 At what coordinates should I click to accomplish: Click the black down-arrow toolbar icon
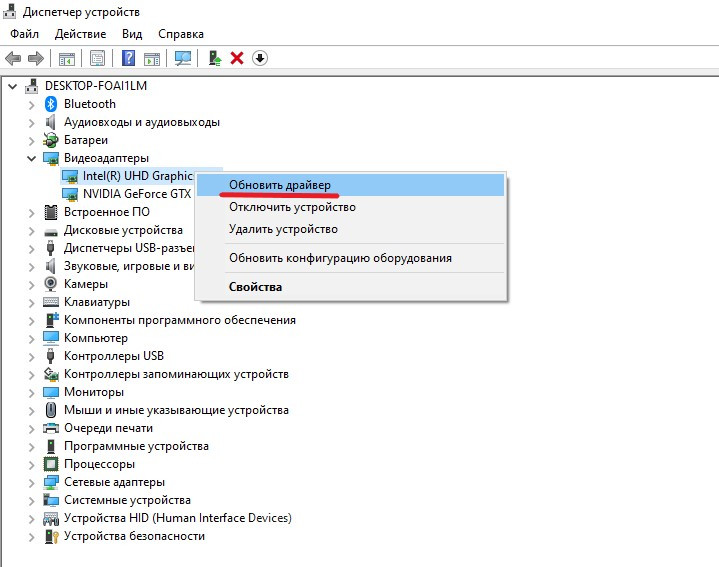point(260,58)
